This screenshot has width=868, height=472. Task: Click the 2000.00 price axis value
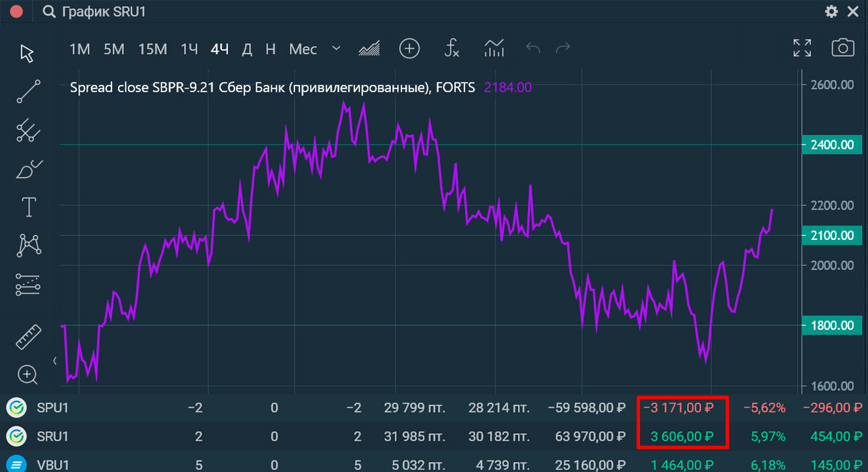[x=833, y=265]
